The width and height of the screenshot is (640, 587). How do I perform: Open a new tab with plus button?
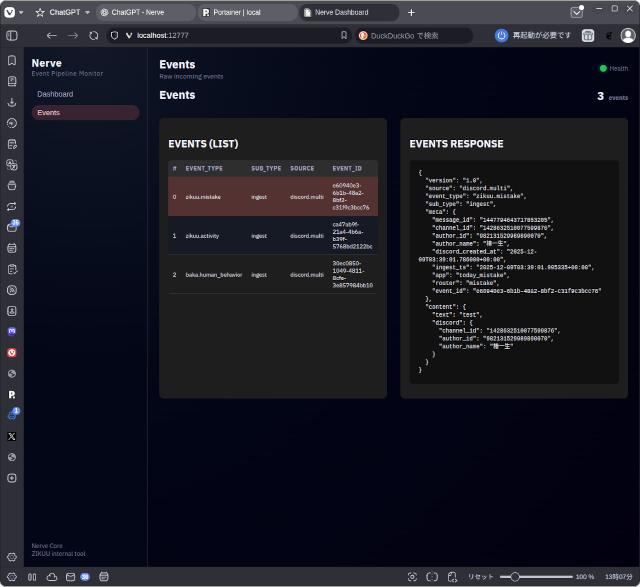[x=411, y=12]
